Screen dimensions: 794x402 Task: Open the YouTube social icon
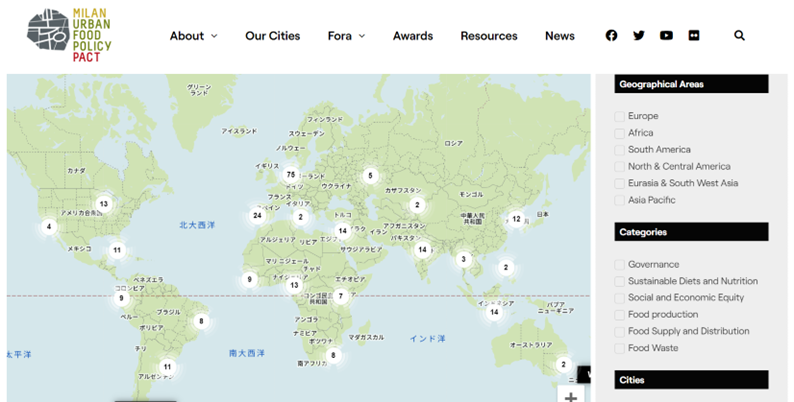click(x=666, y=36)
